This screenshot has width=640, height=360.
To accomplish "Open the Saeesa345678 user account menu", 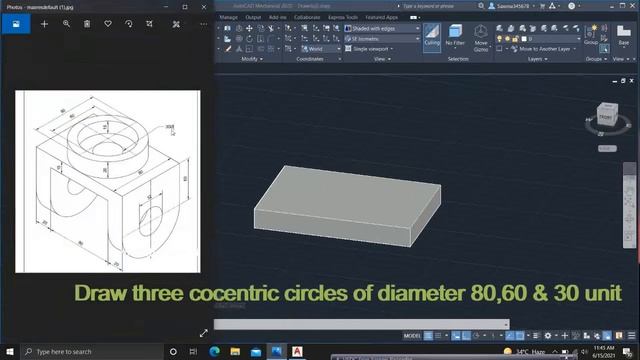I will coord(512,6).
